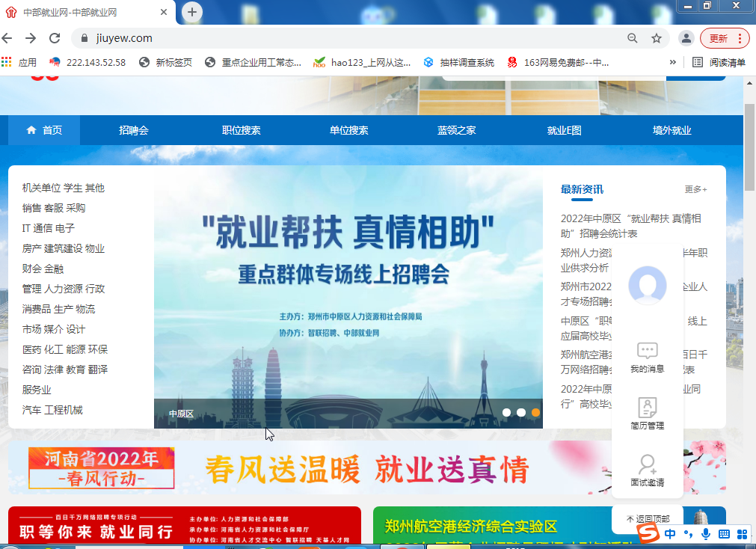Select the 财会 金融 category
Viewport: 756px width, 549px height.
[43, 269]
